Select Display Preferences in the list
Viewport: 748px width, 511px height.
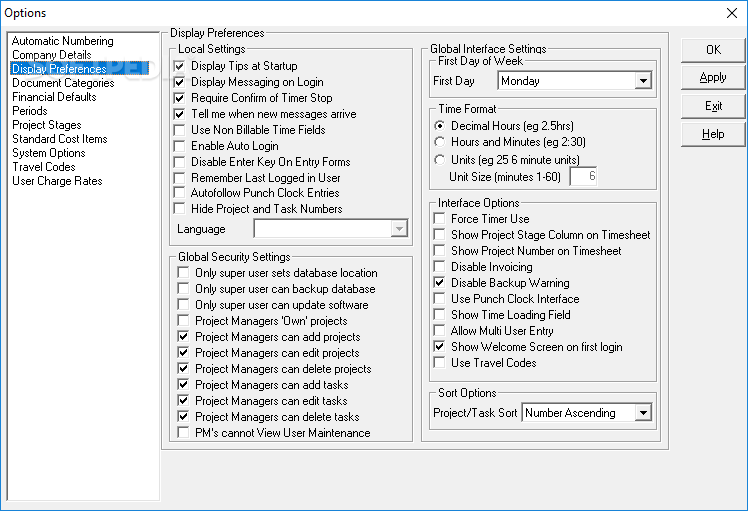click(x=79, y=69)
